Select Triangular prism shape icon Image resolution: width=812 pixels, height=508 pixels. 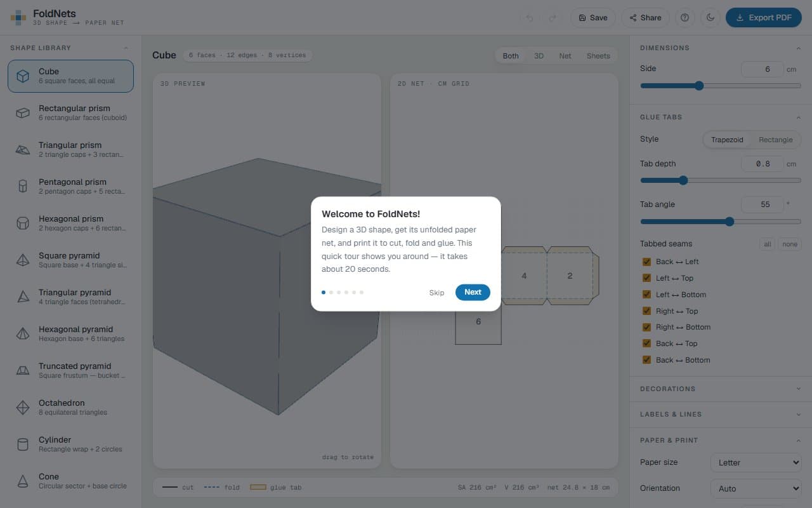(x=23, y=150)
